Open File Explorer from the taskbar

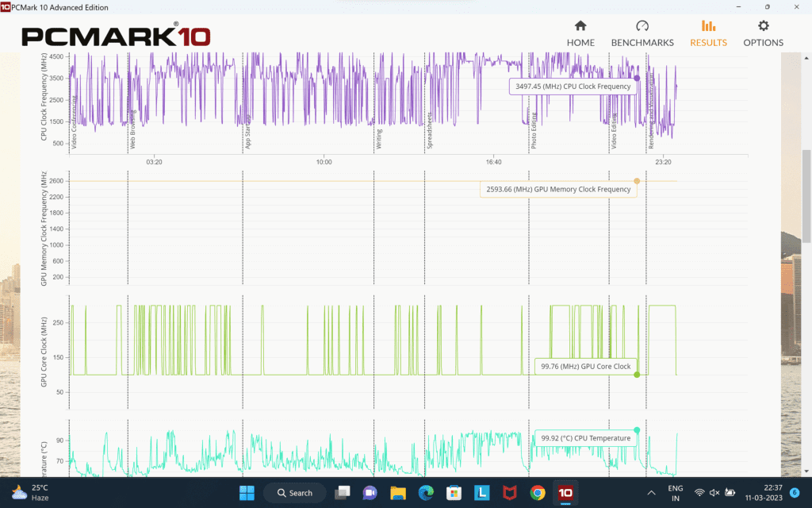pyautogui.click(x=398, y=492)
